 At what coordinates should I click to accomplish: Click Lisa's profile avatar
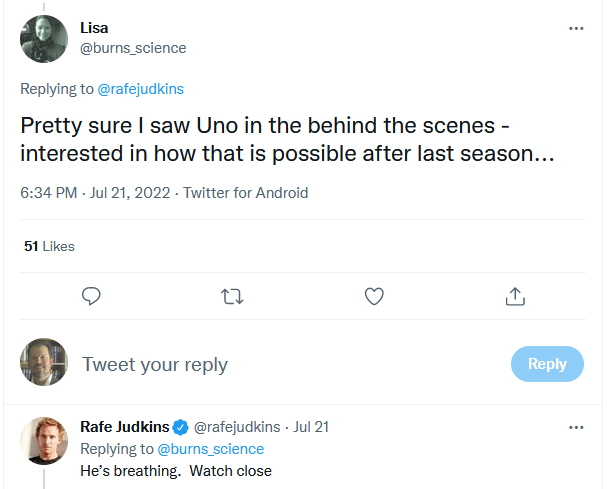pos(44,38)
